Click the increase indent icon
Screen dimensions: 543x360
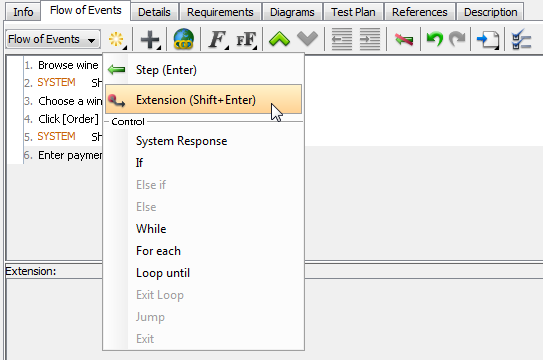370,39
